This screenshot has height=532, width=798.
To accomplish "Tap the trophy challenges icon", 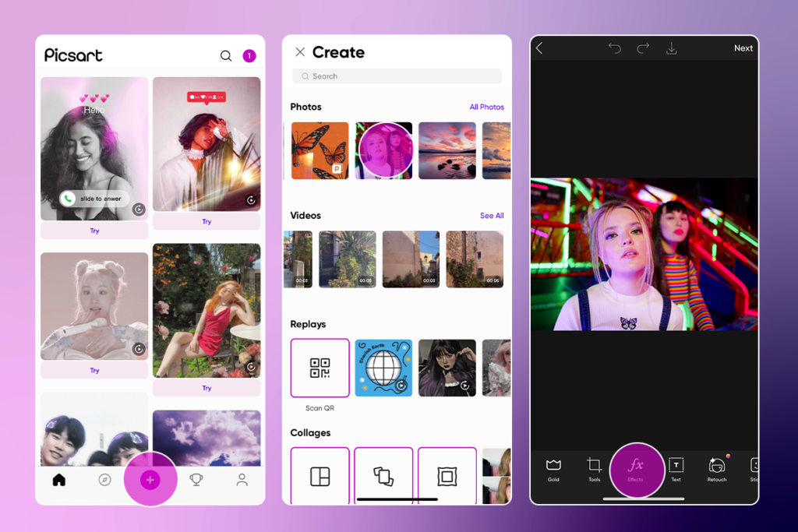I will pos(196,481).
